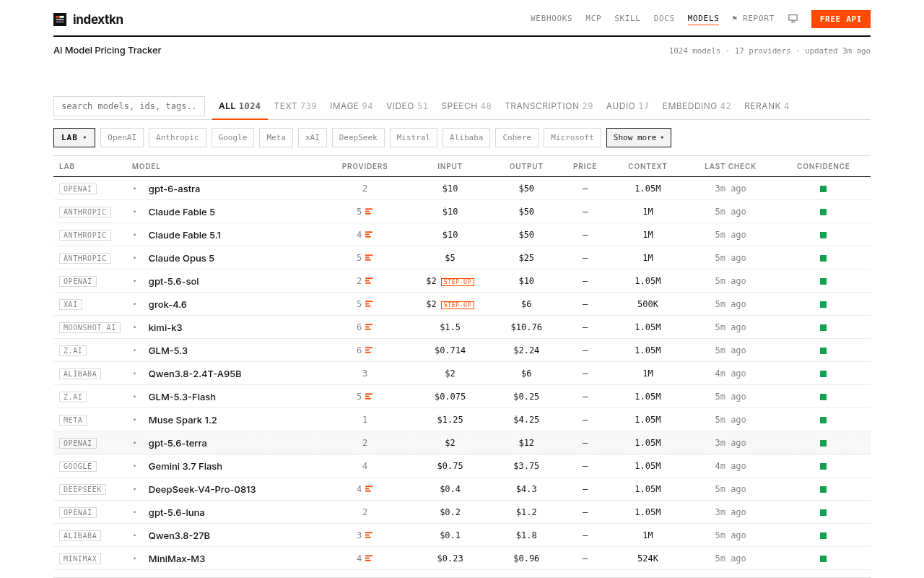The image size is (924, 578).
Task: Switch to the TRANSCRIPTION 29 tab
Action: [x=549, y=106]
